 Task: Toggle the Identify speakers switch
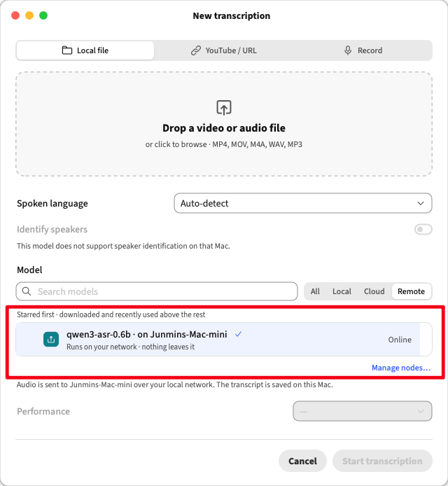point(423,230)
